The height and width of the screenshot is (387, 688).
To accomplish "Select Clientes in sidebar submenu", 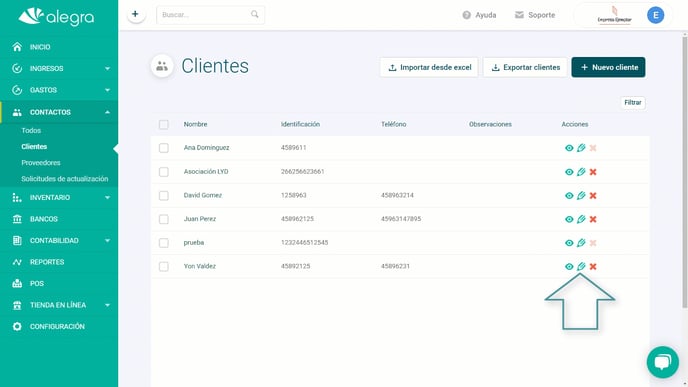I will tap(34, 147).
